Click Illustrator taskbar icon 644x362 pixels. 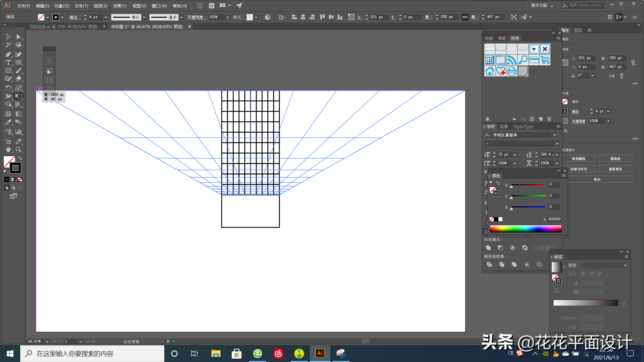pyautogui.click(x=320, y=354)
